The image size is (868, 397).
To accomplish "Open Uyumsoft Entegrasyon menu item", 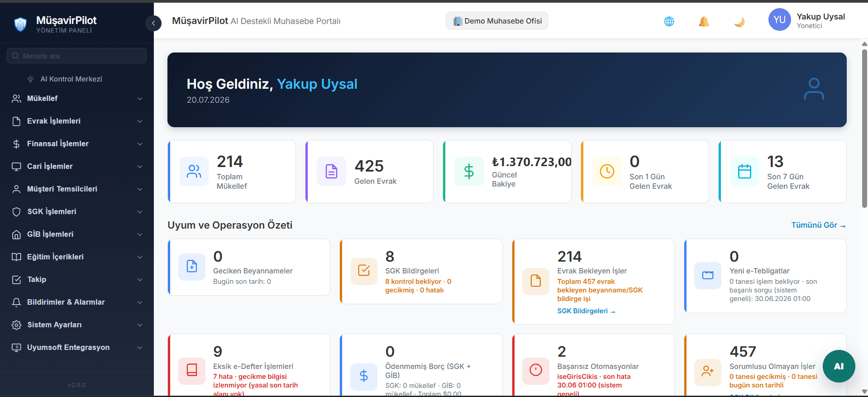I will tap(77, 348).
